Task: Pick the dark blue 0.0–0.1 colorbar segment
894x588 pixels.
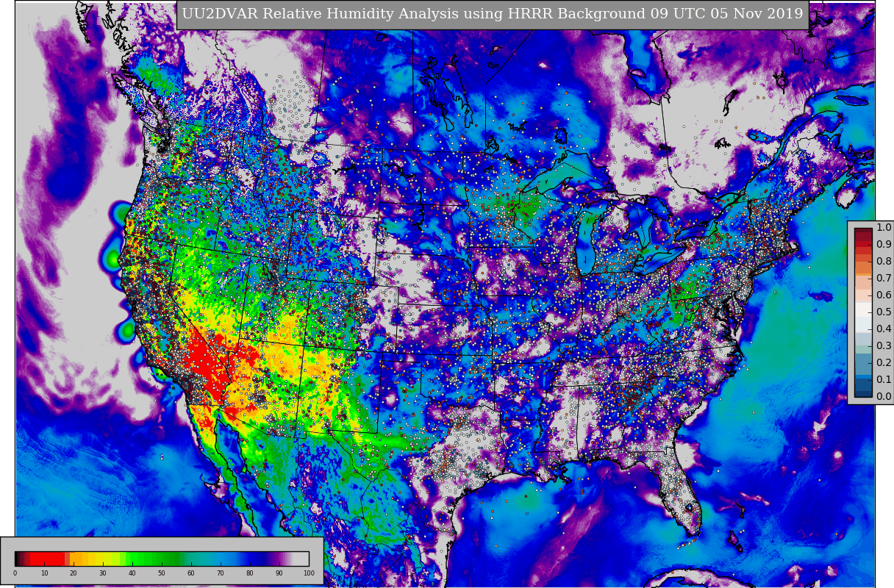Action: point(863,388)
